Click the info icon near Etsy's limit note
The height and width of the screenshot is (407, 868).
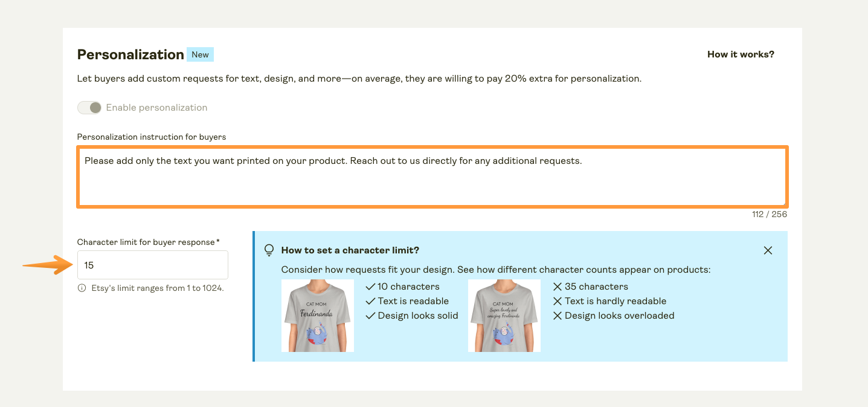[80, 288]
